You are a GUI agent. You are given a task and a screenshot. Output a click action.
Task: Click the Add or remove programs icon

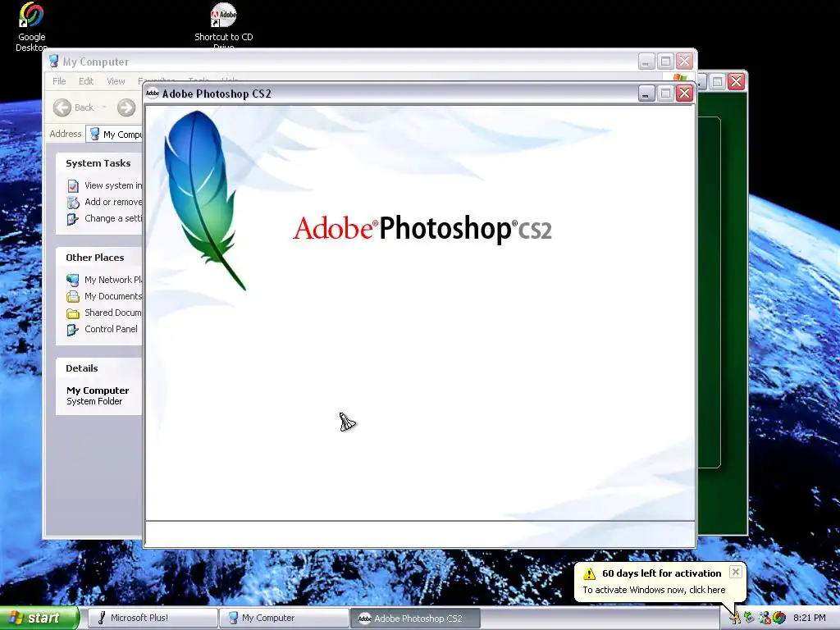73,202
